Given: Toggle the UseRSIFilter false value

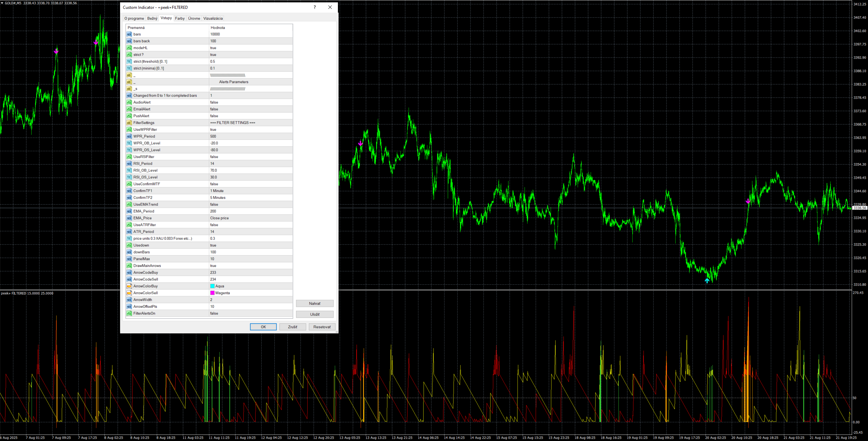Looking at the screenshot, I should coord(214,157).
